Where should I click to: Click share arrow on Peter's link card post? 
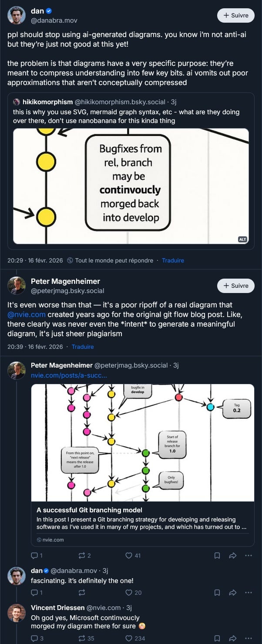232,555
